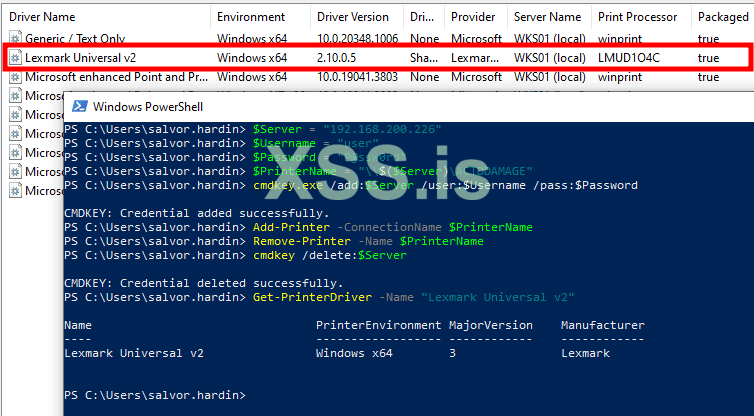Select the Lexmark Universal v2 row in driver list
The width and height of the screenshot is (754, 416).
377,58
